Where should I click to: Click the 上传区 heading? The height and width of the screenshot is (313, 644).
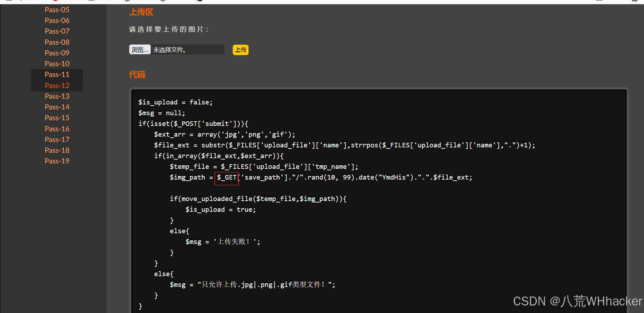pyautogui.click(x=141, y=12)
